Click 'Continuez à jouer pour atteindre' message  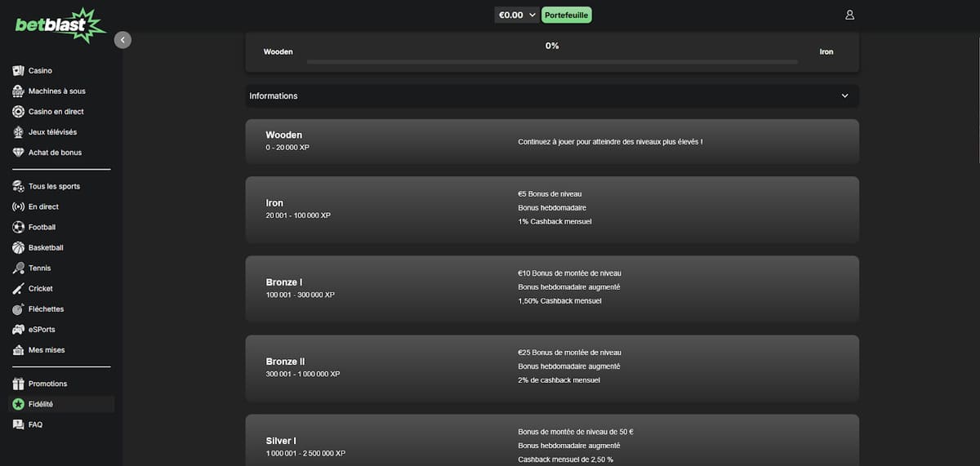[610, 142]
